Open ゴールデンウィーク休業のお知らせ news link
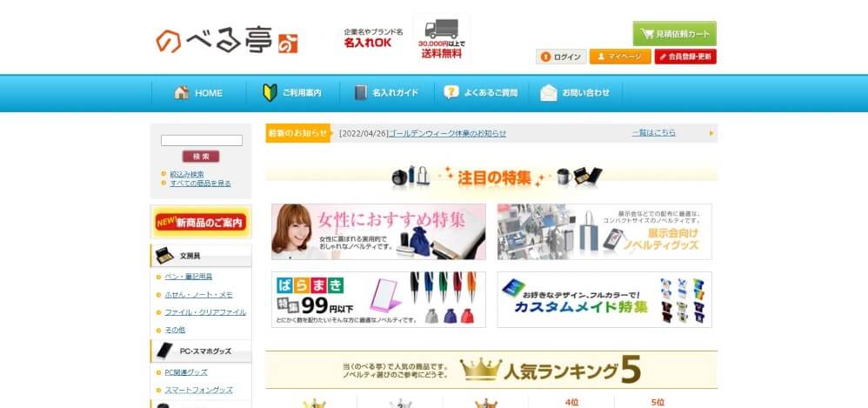 pos(447,133)
